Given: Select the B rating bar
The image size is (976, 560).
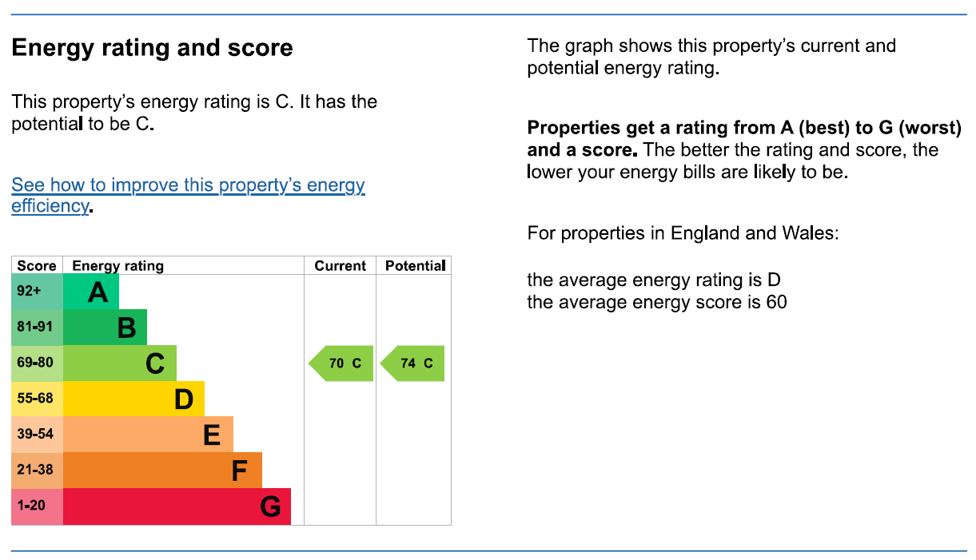Looking at the screenshot, I should [x=105, y=328].
